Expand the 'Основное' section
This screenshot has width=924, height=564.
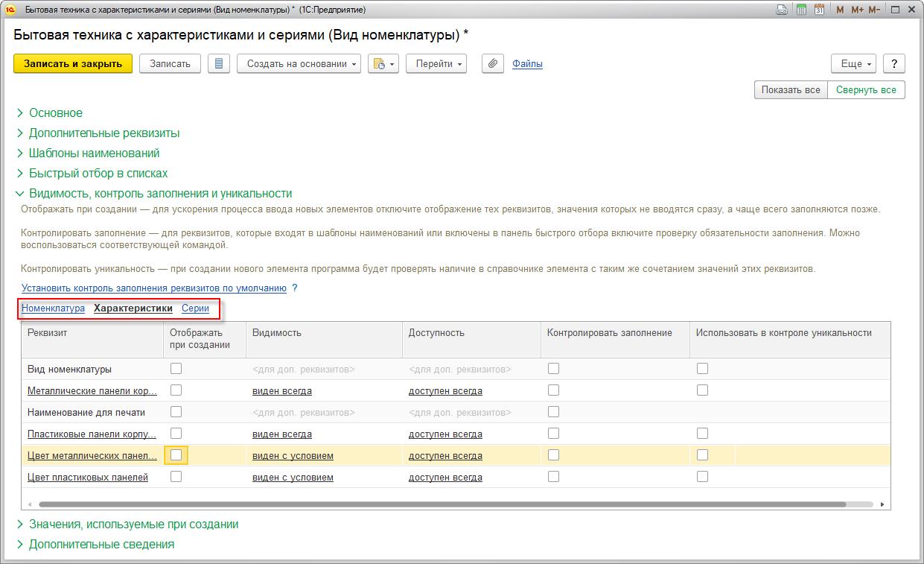point(56,113)
